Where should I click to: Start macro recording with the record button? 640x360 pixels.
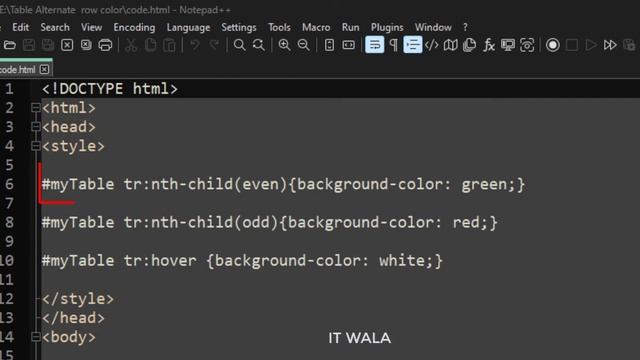click(553, 45)
